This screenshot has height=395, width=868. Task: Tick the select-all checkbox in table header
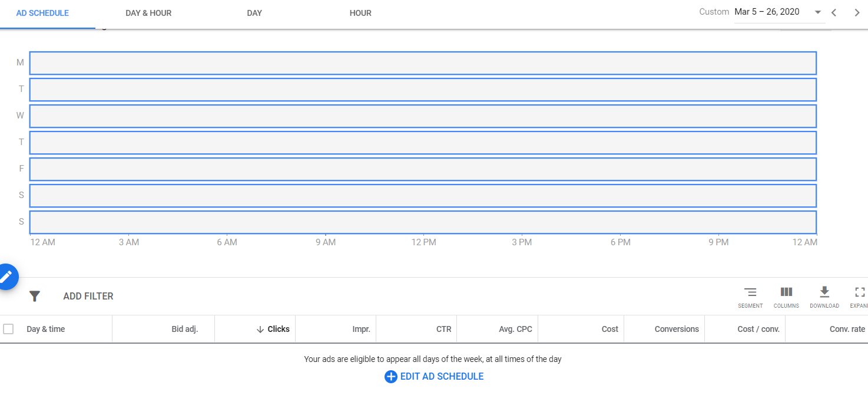[8, 329]
